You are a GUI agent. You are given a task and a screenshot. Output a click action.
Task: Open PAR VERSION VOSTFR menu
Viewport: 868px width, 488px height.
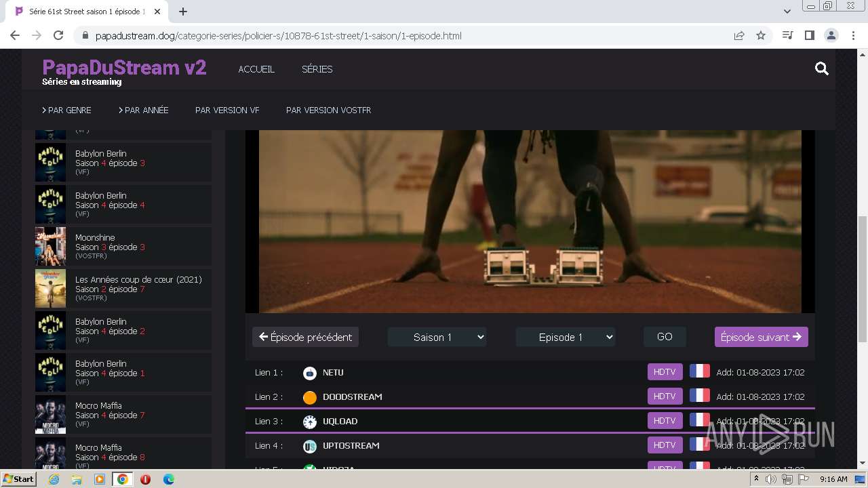pyautogui.click(x=328, y=110)
